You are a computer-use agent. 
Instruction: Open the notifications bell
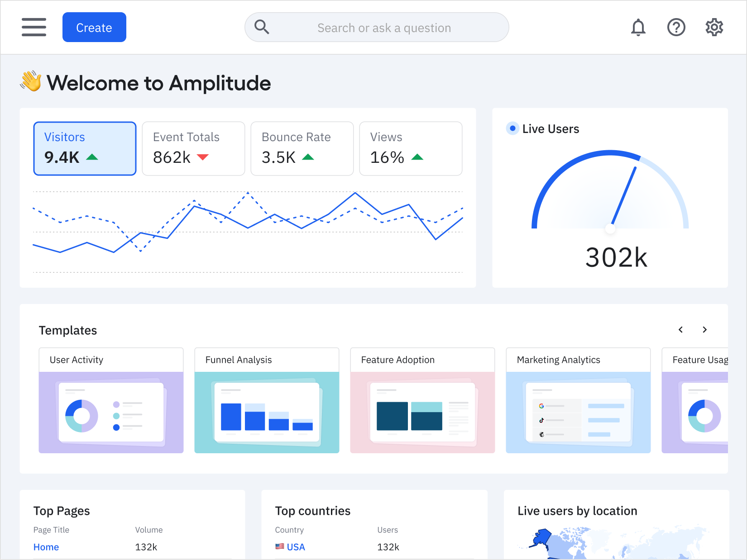[x=638, y=27]
